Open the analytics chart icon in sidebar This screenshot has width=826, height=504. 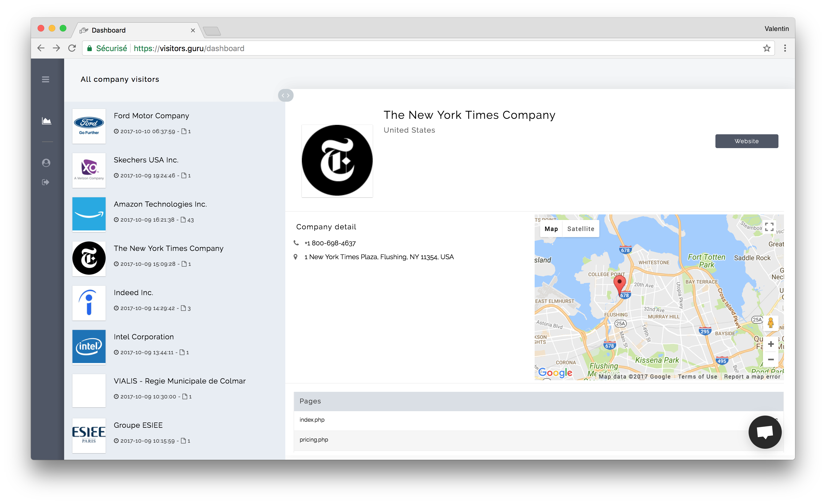coord(46,121)
